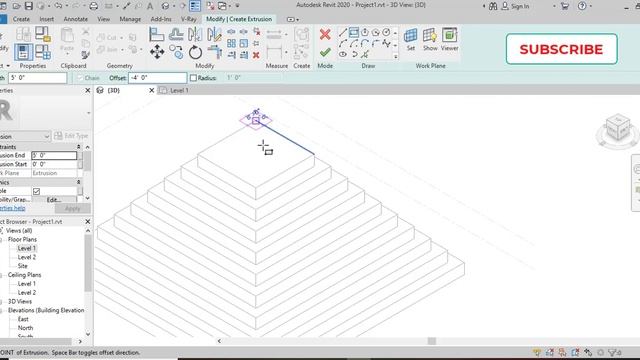Select the Move tool (four arrows)
Image resolution: width=640 pixels, height=360 pixels.
pyautogui.click(x=157, y=52)
